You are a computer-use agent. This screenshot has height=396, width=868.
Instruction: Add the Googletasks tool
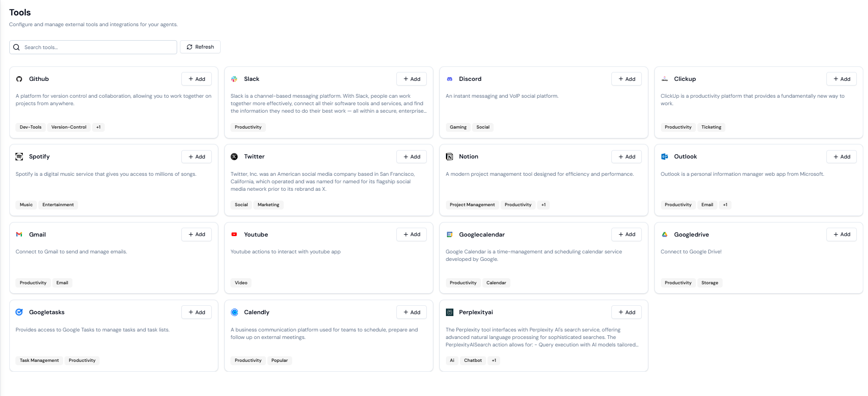point(196,312)
